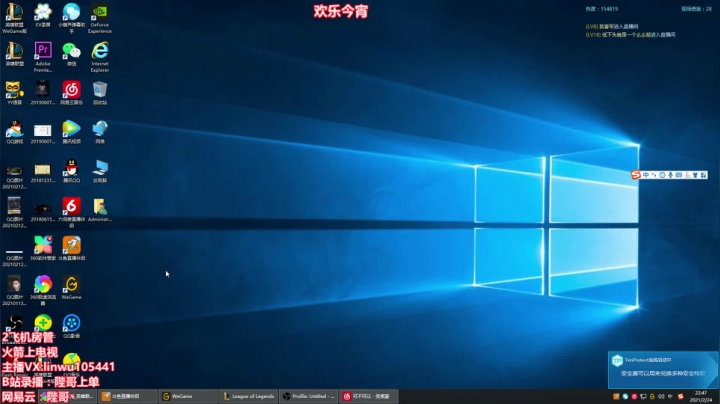This screenshot has width=720, height=404.
Task: Open the 回收站 Recycle Bin icon
Action: 100,93
